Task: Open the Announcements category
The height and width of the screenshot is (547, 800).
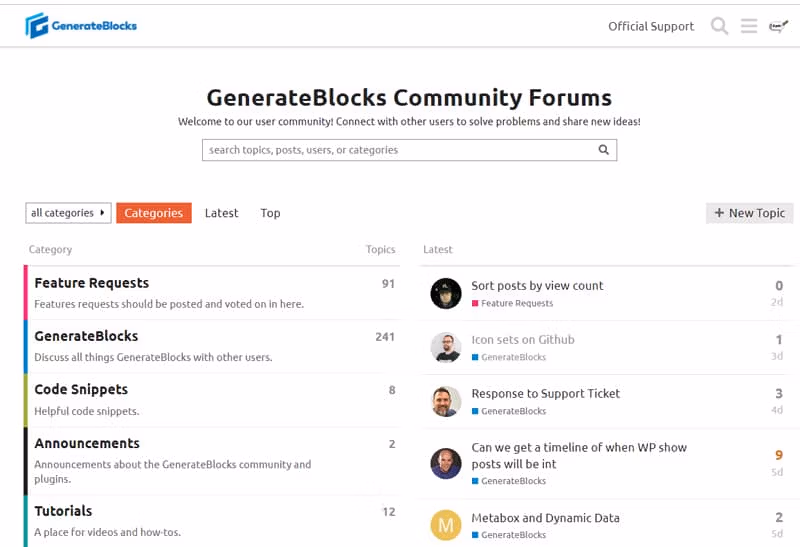Action: (87, 443)
